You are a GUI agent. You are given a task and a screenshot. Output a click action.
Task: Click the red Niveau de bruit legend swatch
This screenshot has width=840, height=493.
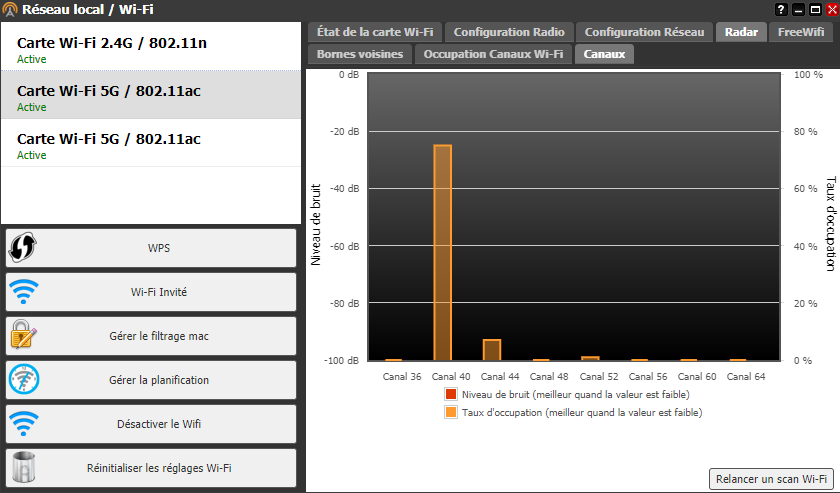tap(451, 394)
